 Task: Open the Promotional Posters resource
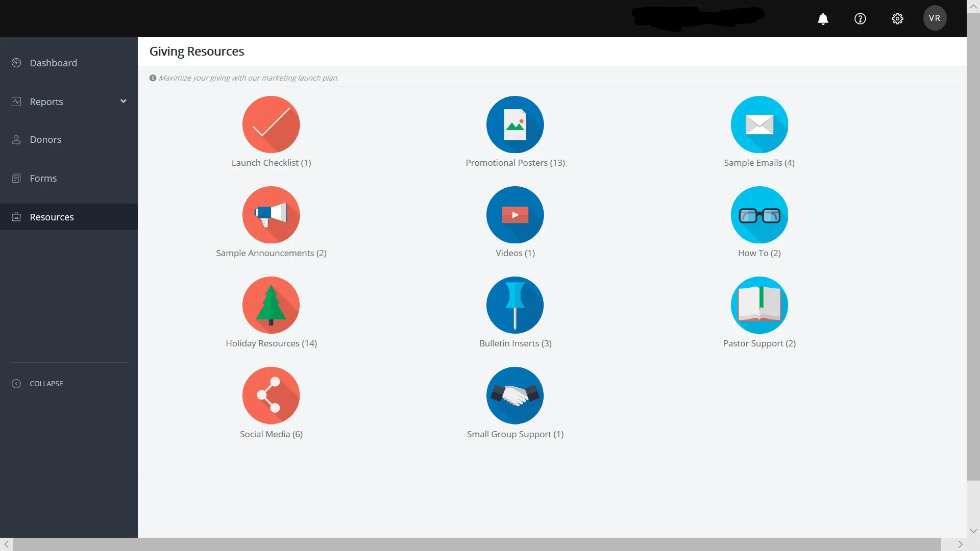515,124
